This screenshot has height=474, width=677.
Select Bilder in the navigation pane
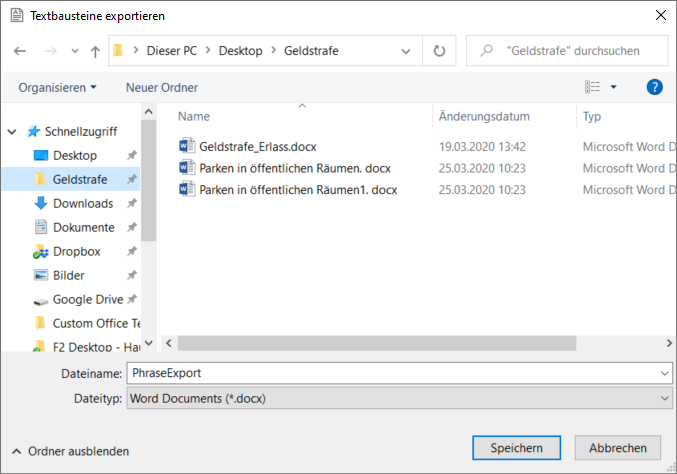point(68,275)
